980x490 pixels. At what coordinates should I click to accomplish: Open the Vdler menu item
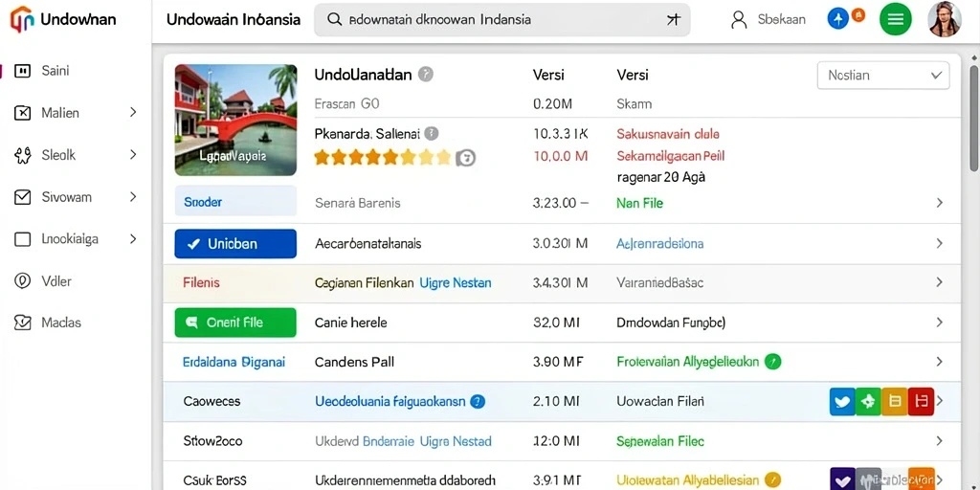(x=56, y=281)
